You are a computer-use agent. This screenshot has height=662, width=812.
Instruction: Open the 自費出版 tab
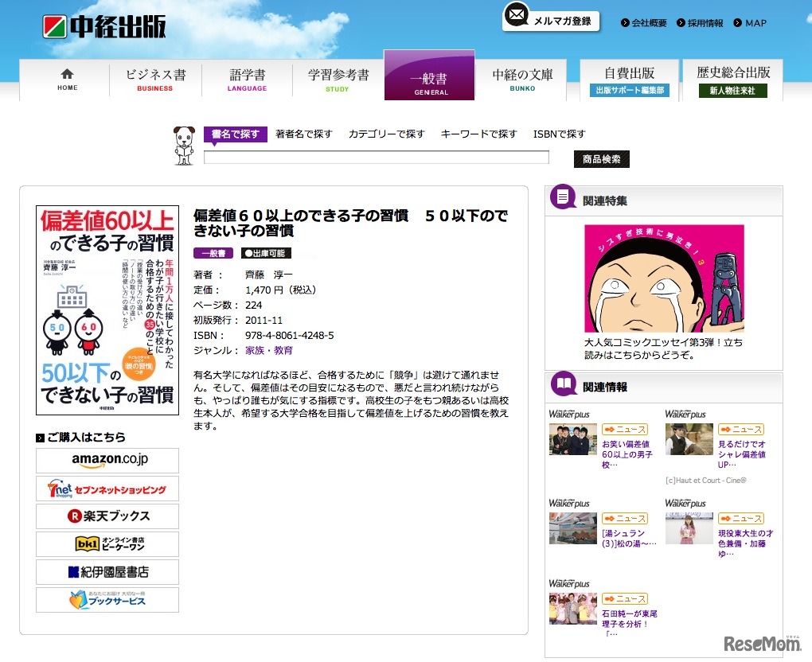[629, 80]
